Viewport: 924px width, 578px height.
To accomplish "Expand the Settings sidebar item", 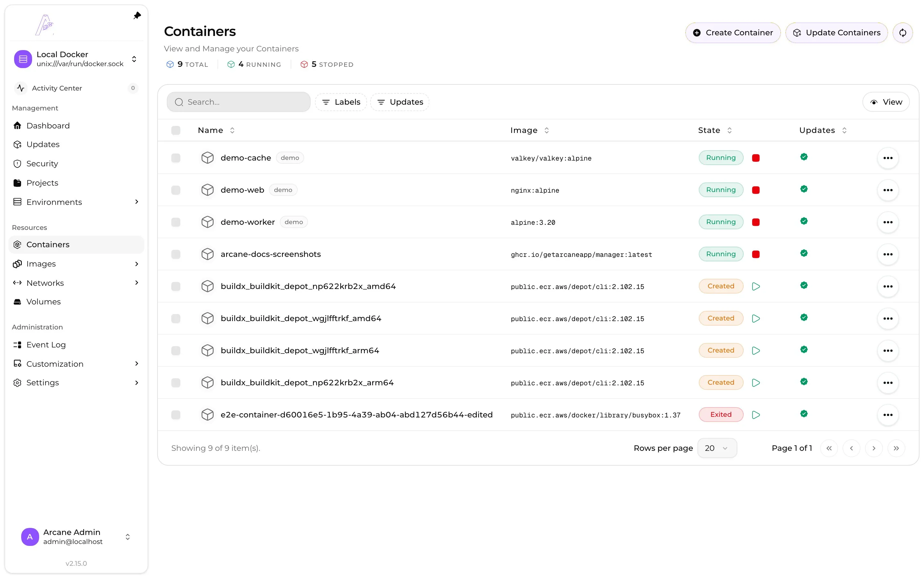I will click(x=137, y=383).
